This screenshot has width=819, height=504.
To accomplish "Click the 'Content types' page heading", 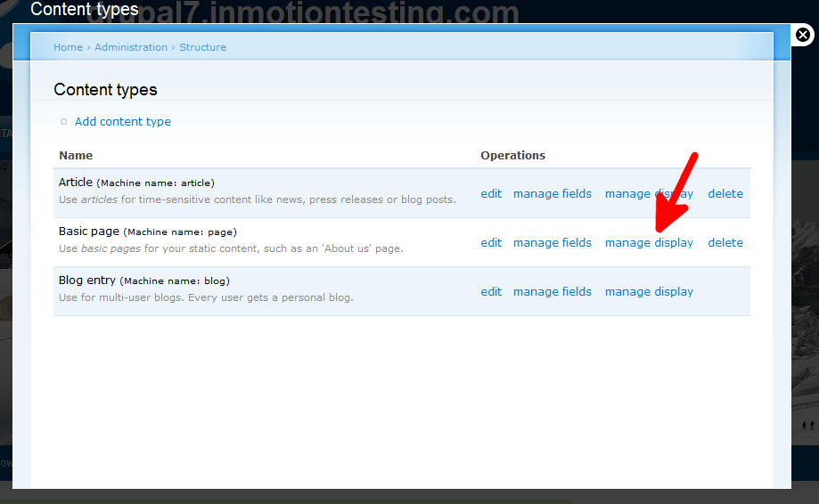I will [105, 90].
